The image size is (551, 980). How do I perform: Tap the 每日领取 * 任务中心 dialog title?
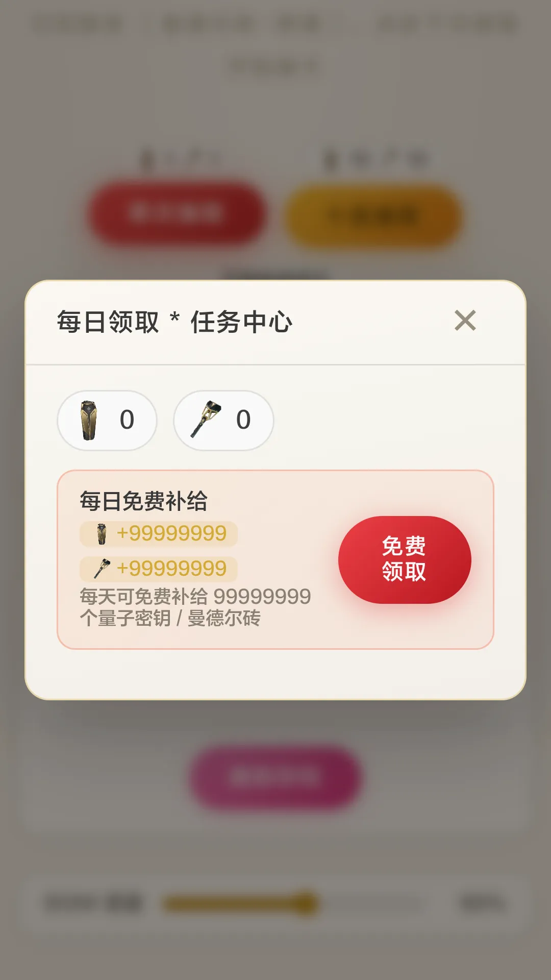pos(174,322)
